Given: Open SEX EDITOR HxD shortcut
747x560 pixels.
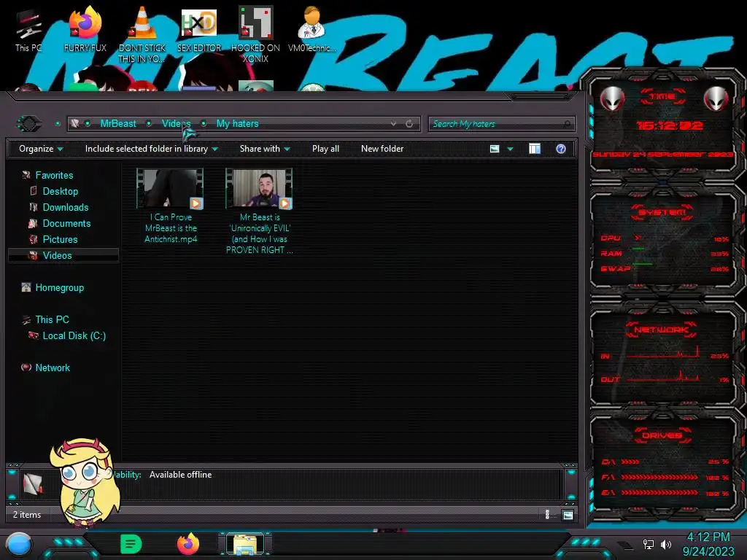Looking at the screenshot, I should 199,30.
